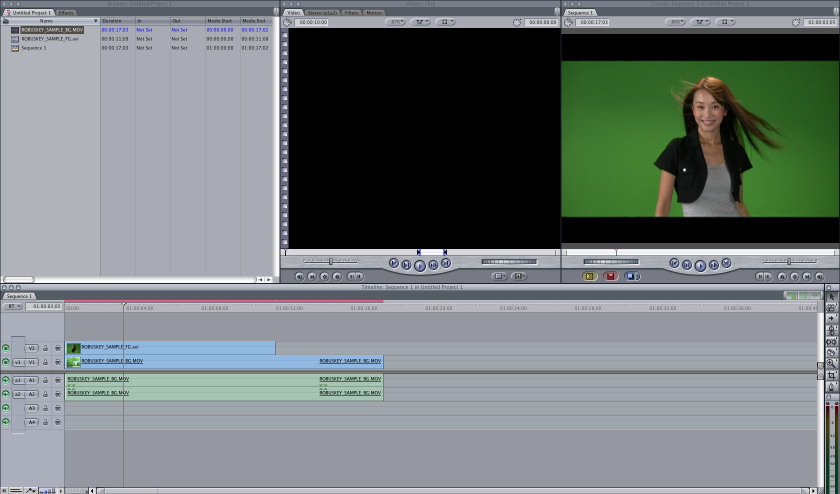840x494 pixels.
Task: Click the yellow Insert edit button
Action: click(x=590, y=276)
